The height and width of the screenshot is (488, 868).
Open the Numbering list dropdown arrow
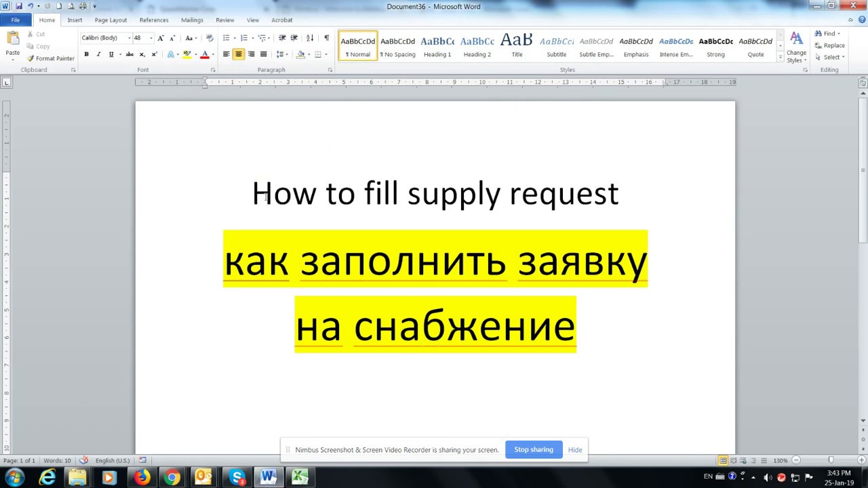point(252,38)
